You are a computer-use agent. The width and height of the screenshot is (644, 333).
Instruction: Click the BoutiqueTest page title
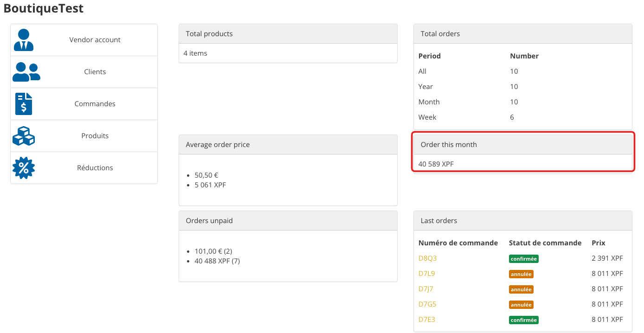(44, 8)
